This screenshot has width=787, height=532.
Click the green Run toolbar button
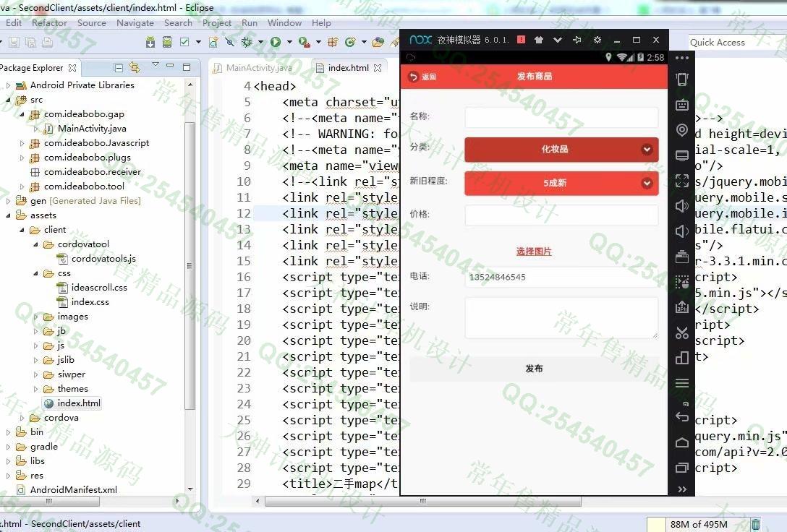click(275, 42)
